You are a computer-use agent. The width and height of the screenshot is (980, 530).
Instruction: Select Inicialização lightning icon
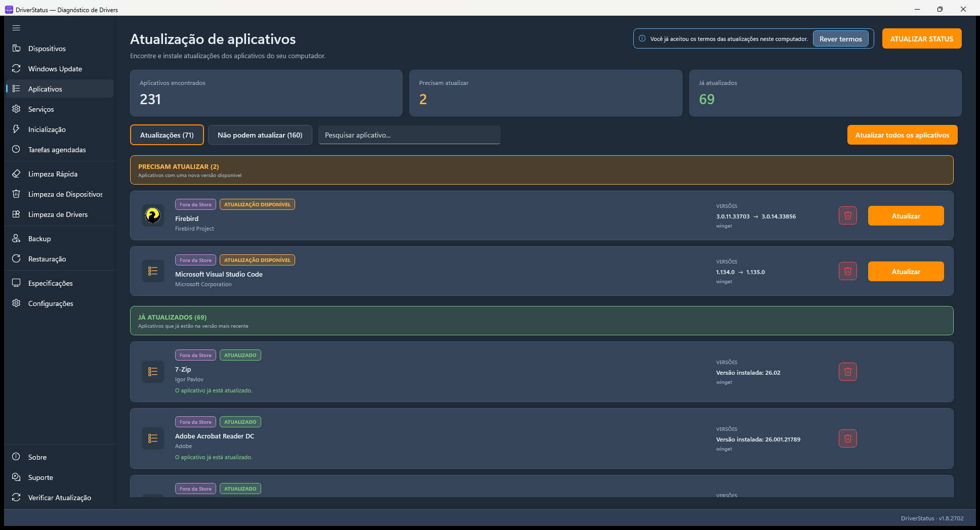[x=16, y=129]
